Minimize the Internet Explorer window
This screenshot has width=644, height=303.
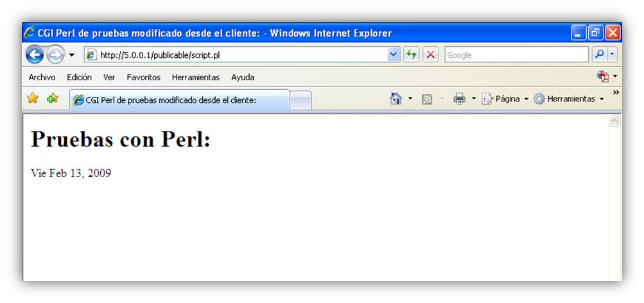click(579, 33)
